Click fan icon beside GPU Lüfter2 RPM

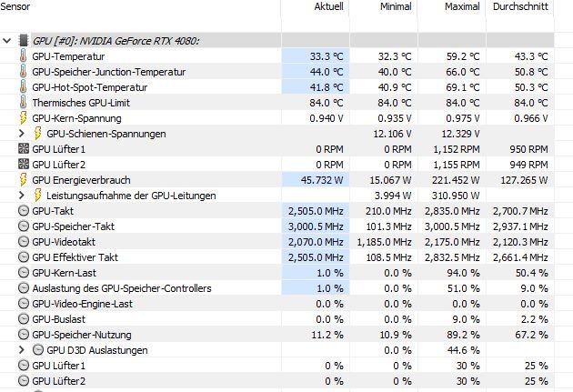(x=24, y=164)
